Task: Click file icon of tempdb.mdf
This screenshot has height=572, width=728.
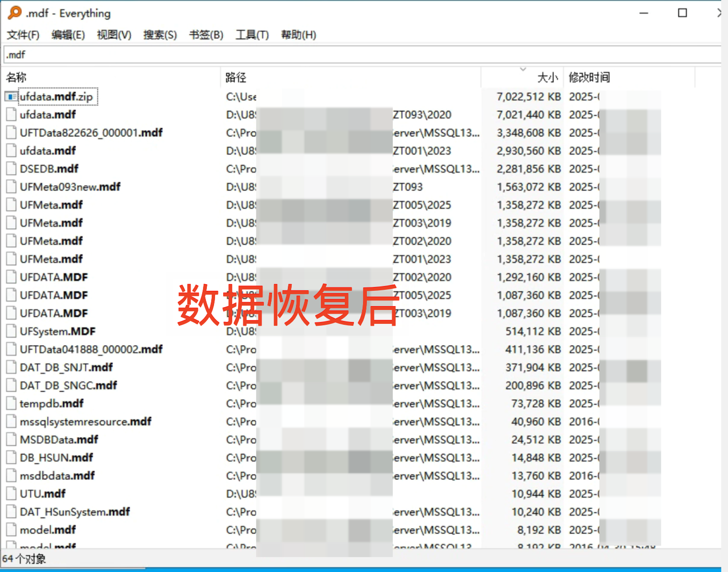Action: (11, 403)
